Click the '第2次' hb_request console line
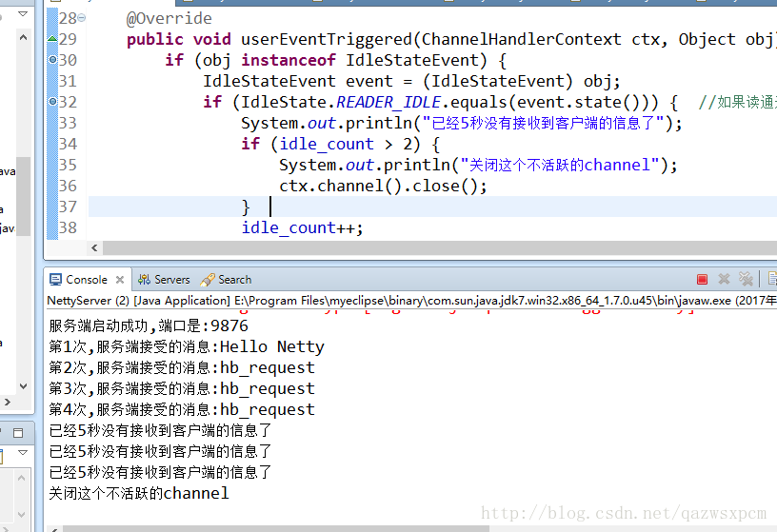The image size is (777, 532). coord(181,367)
